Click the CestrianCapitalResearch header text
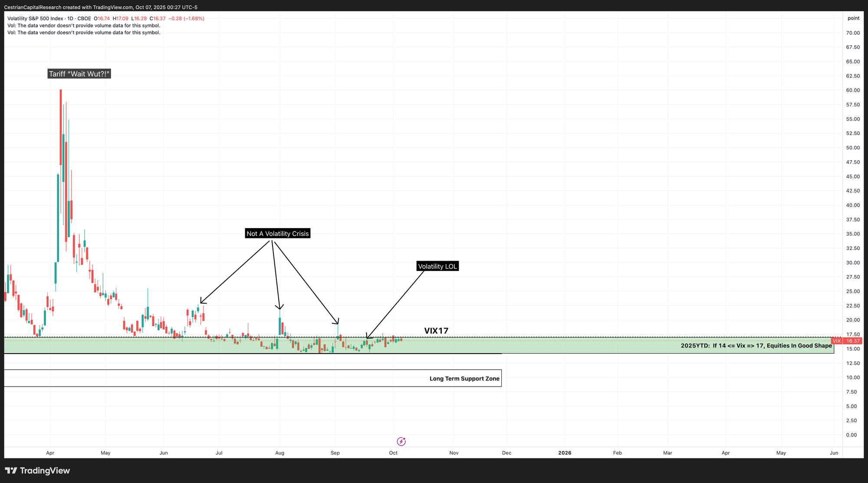The image size is (868, 483). coord(32,7)
